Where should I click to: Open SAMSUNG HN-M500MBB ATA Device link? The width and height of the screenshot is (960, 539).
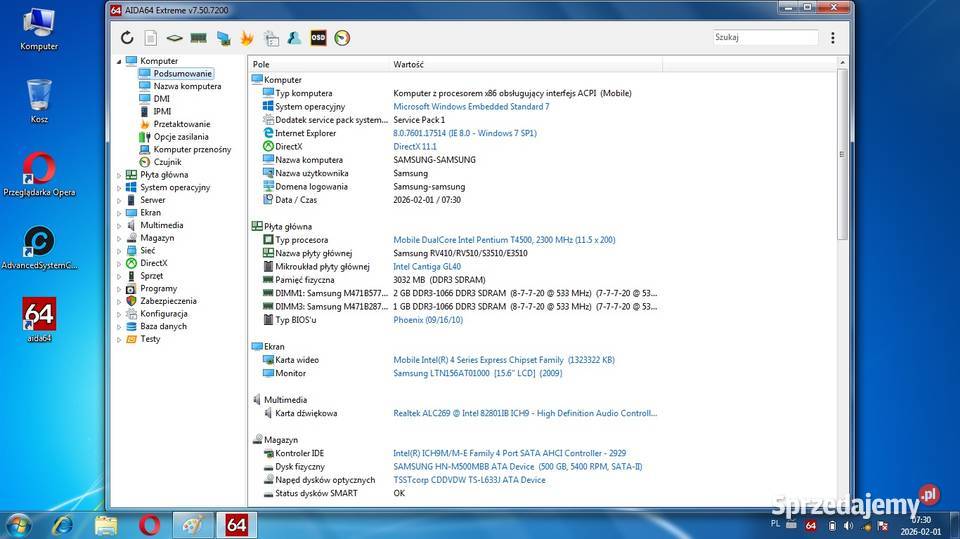[517, 467]
